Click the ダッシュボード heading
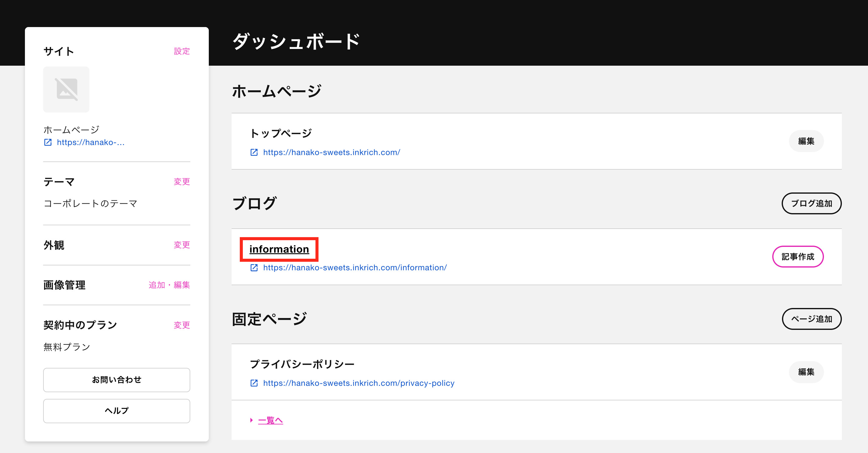Image resolution: width=868 pixels, height=453 pixels. click(296, 42)
